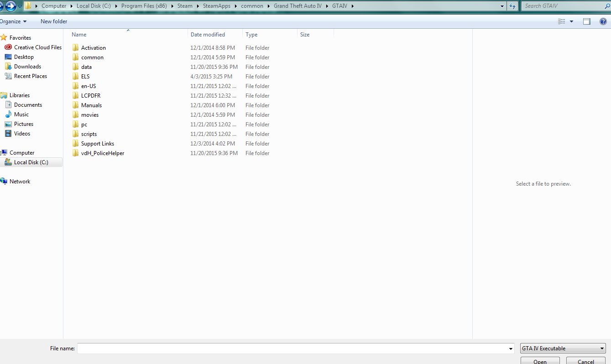Click File folder type in vdH_PoliceHelper row
The image size is (611, 364).
[257, 153]
